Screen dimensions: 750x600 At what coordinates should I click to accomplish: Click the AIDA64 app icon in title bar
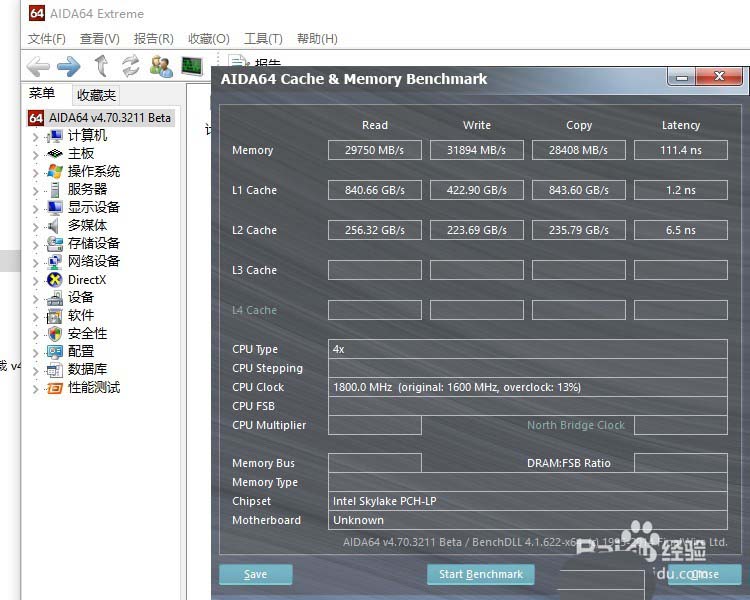click(37, 13)
